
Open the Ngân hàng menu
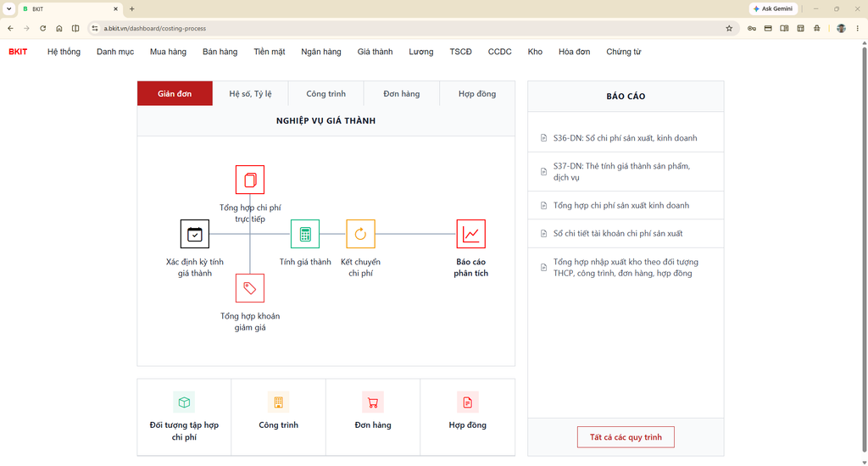coord(321,52)
